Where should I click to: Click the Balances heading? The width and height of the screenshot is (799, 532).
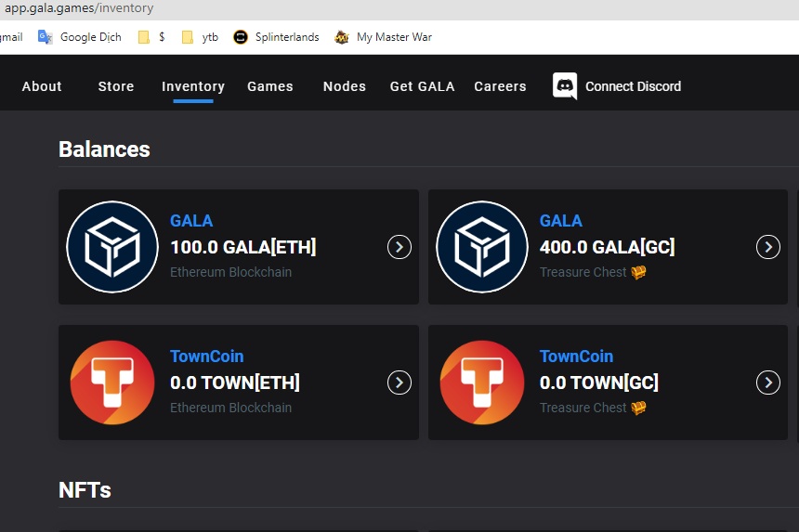pyautogui.click(x=104, y=149)
